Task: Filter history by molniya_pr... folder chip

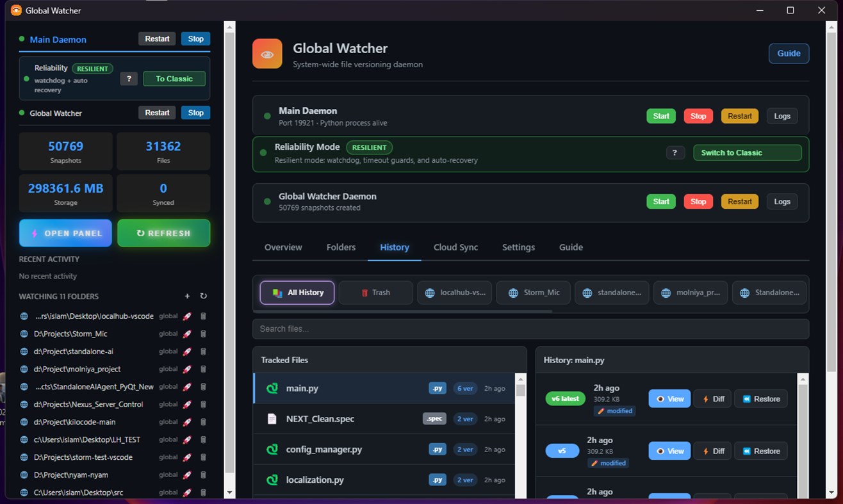Action: pos(691,293)
